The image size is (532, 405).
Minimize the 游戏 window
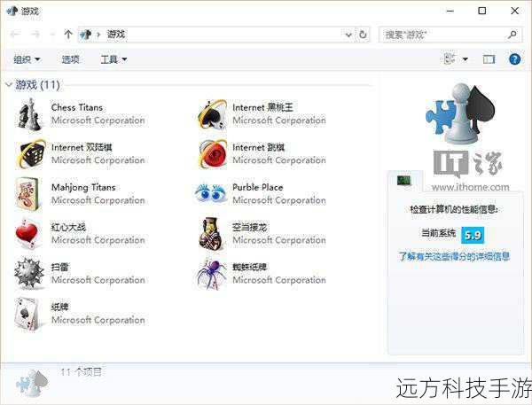[x=450, y=11]
